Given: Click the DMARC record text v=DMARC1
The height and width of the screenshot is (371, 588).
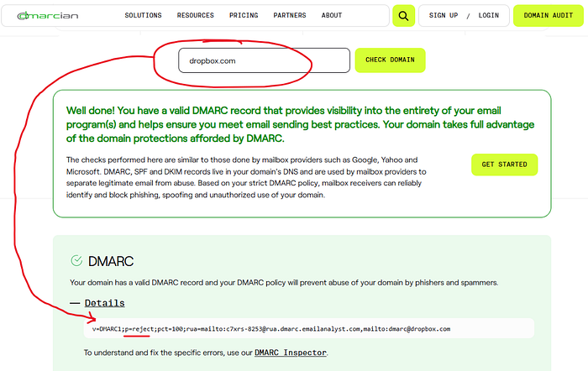Looking at the screenshot, I should (x=271, y=329).
